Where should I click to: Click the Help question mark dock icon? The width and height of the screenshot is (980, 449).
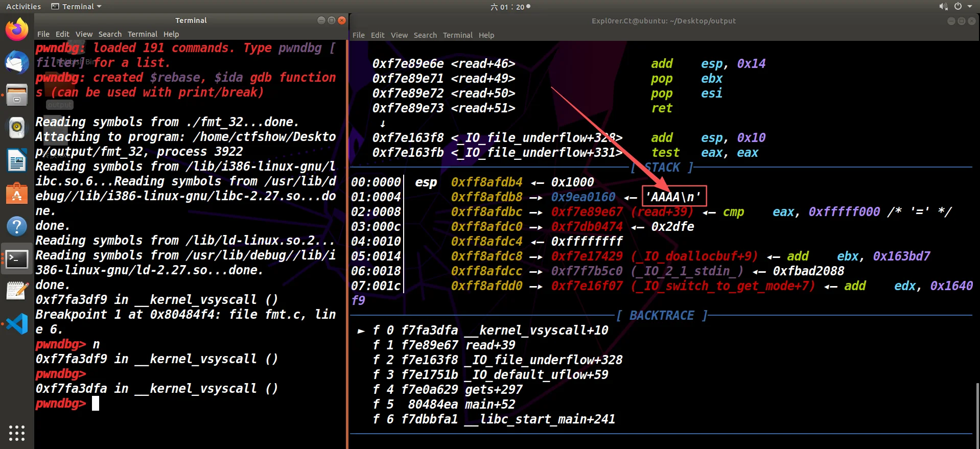click(x=17, y=226)
